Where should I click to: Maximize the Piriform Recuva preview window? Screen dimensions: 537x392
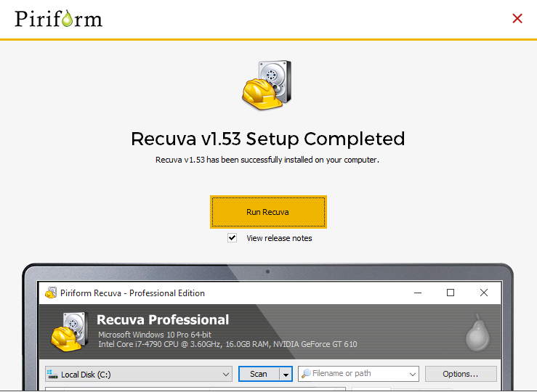(451, 293)
